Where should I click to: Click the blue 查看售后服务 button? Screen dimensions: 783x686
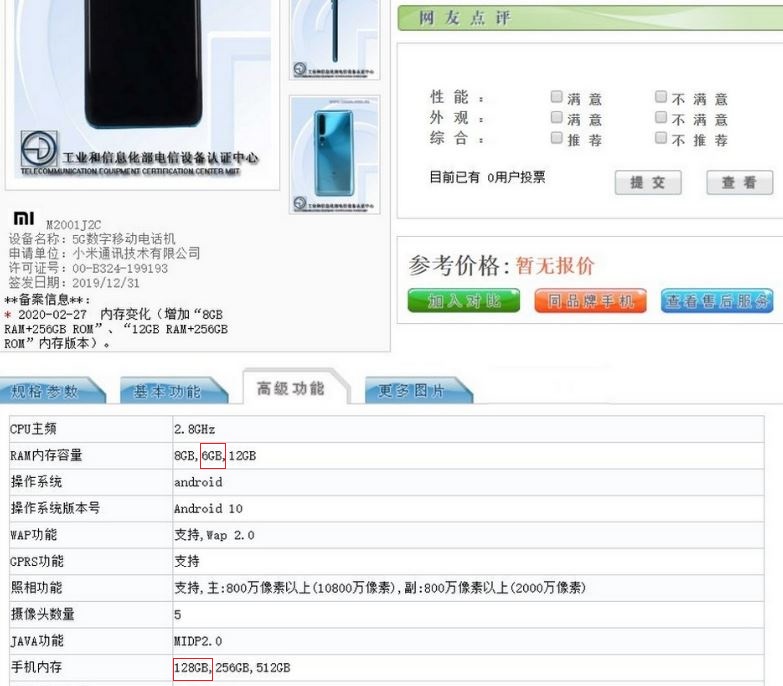coord(717,301)
